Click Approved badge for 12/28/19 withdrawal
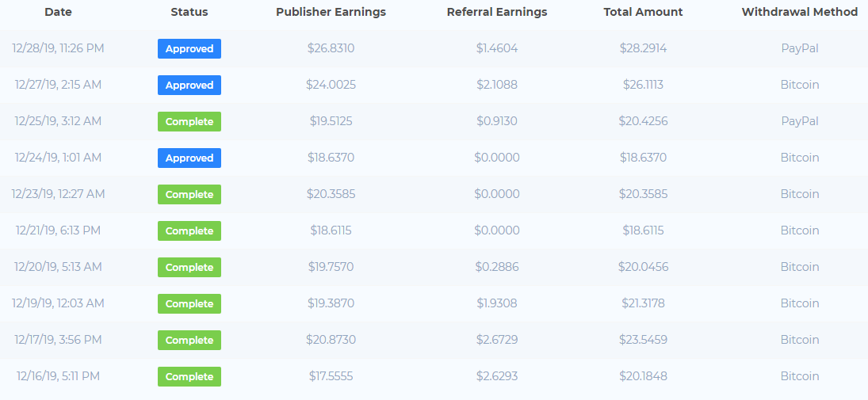868x400 pixels. pyautogui.click(x=189, y=48)
